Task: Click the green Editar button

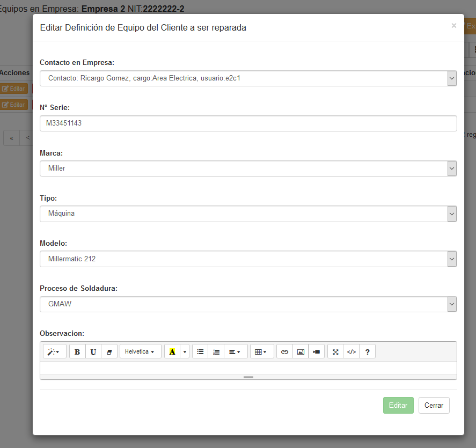Action: point(398,406)
